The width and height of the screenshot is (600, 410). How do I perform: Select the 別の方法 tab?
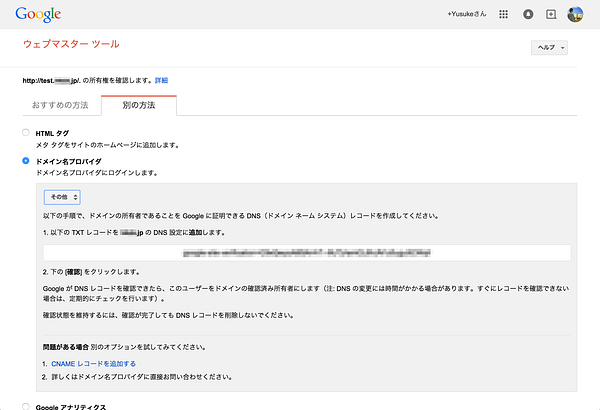point(139,105)
